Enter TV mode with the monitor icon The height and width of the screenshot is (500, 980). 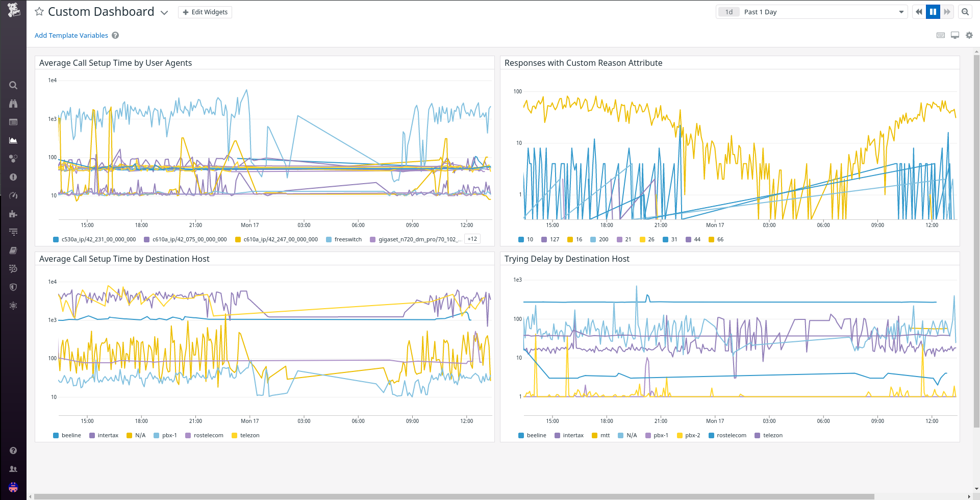point(954,35)
